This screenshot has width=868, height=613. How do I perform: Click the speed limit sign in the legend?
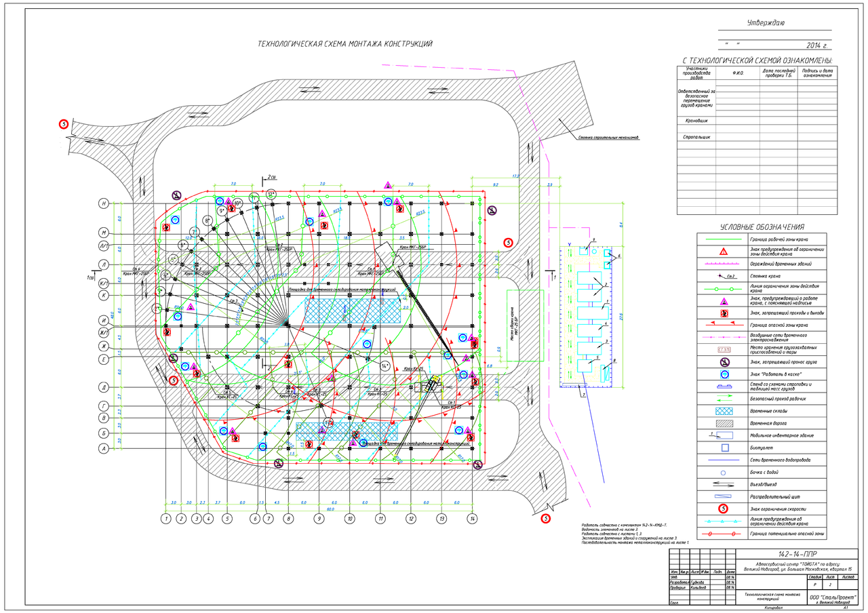click(723, 509)
